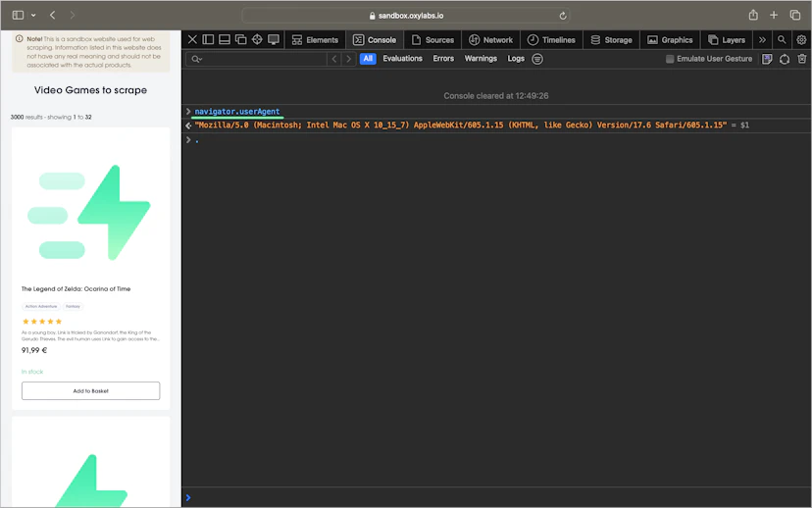Click the Console cleared at 12:49:26 message
The image size is (812, 508).
click(495, 96)
